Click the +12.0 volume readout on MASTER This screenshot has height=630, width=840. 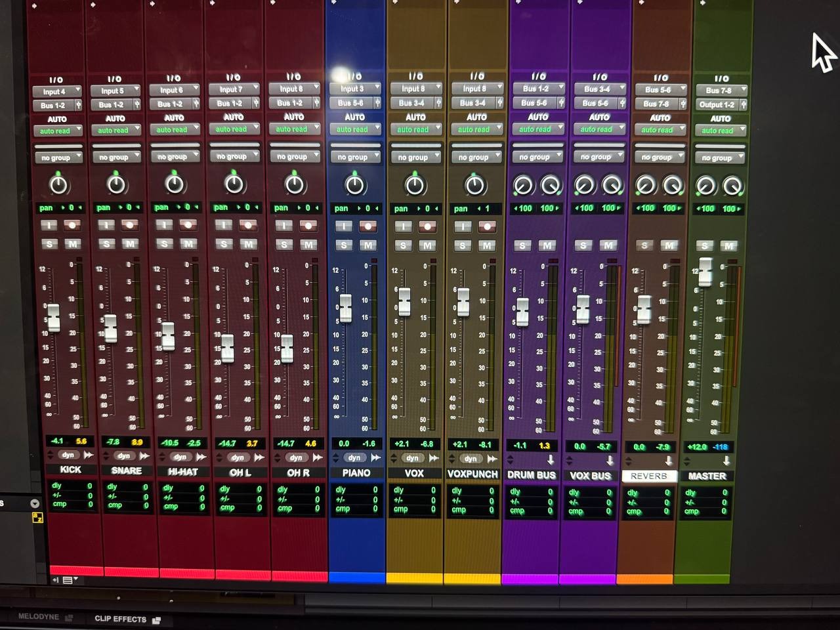click(696, 447)
